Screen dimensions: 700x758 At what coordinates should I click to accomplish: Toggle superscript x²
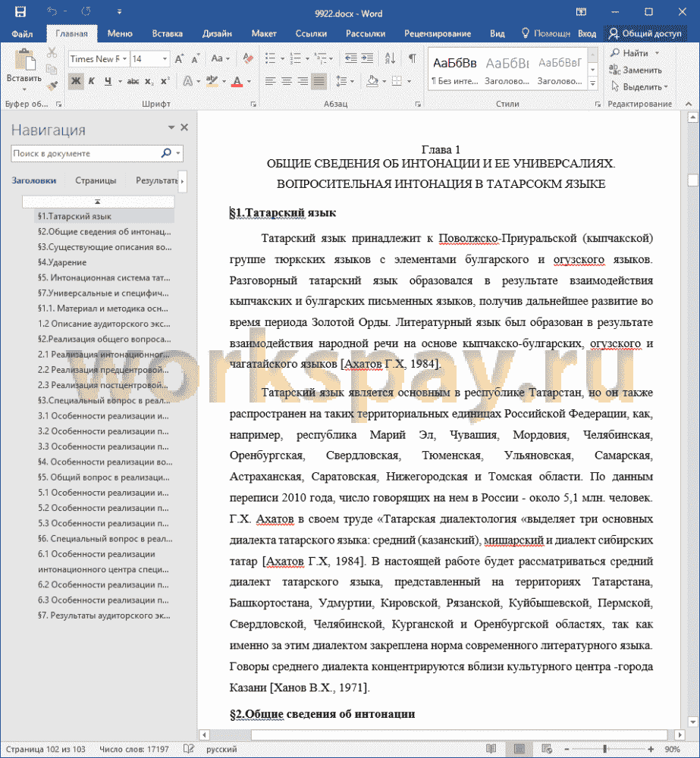coord(165,81)
